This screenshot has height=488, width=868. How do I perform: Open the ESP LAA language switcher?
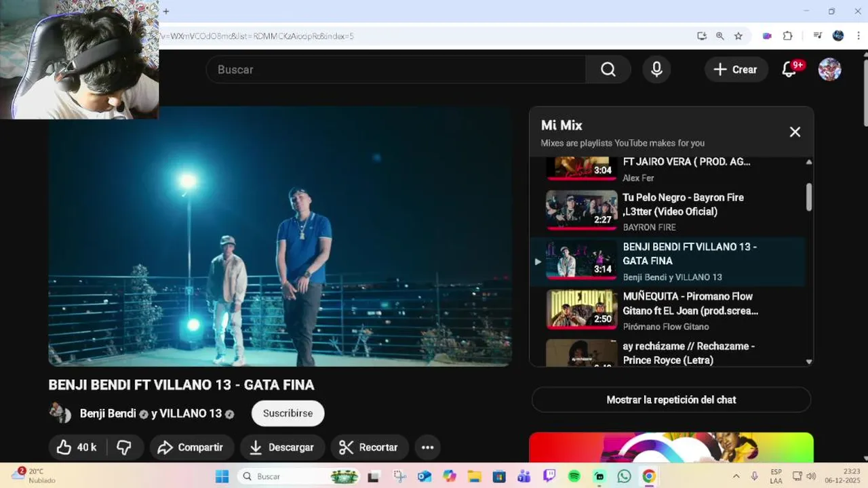pos(776,476)
